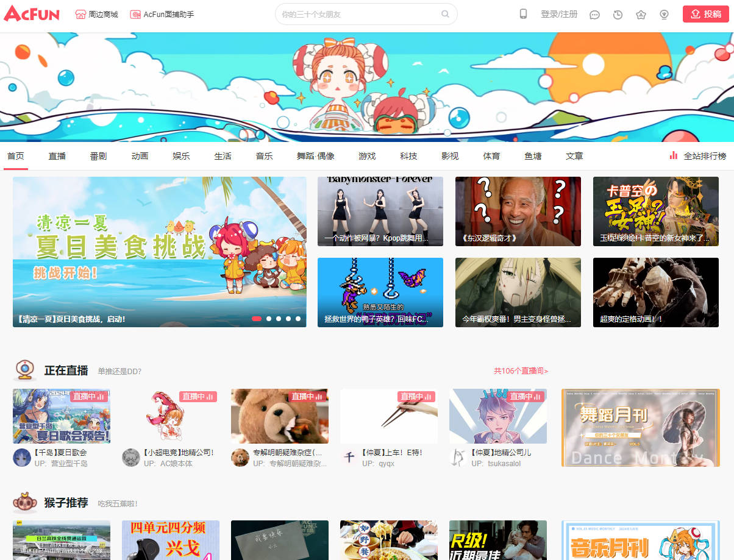Click 登录/注册 login link
Image resolution: width=734 pixels, height=560 pixels.
pyautogui.click(x=559, y=14)
